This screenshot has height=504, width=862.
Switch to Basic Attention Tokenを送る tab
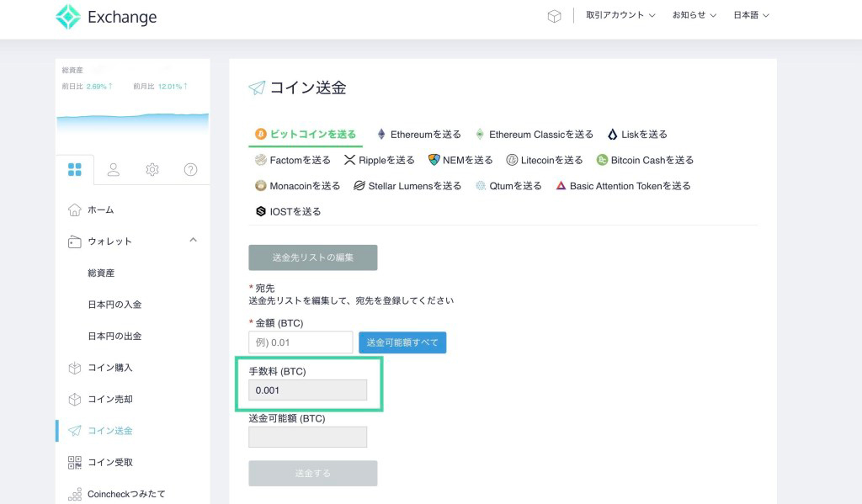coord(624,186)
